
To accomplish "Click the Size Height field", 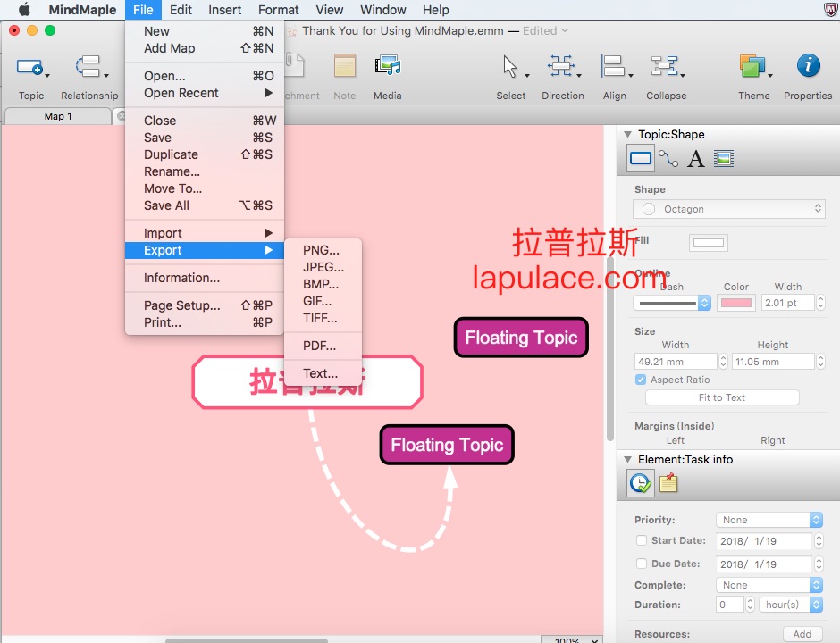I will click(x=773, y=362).
